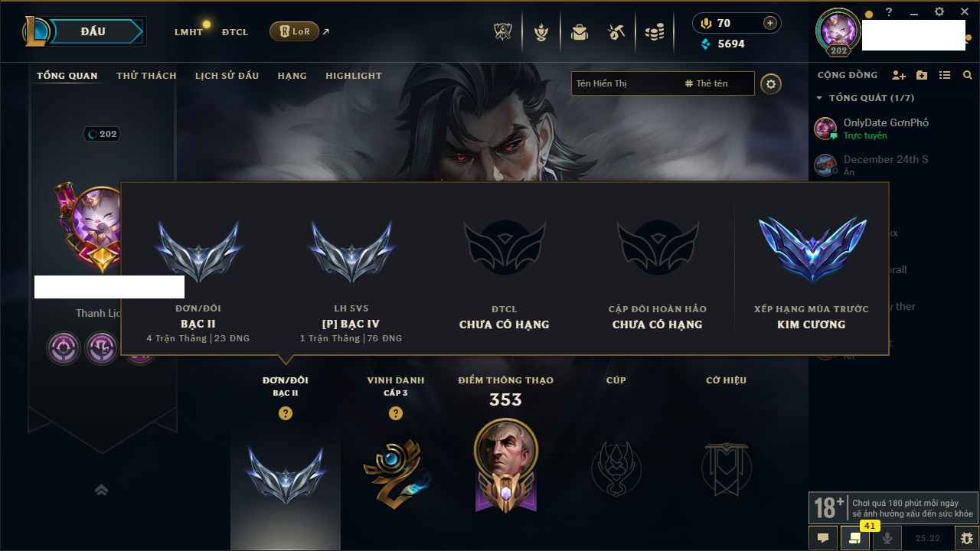This screenshot has height=551, width=980.
Task: Toggle the friend list view options icon
Action: tap(945, 75)
